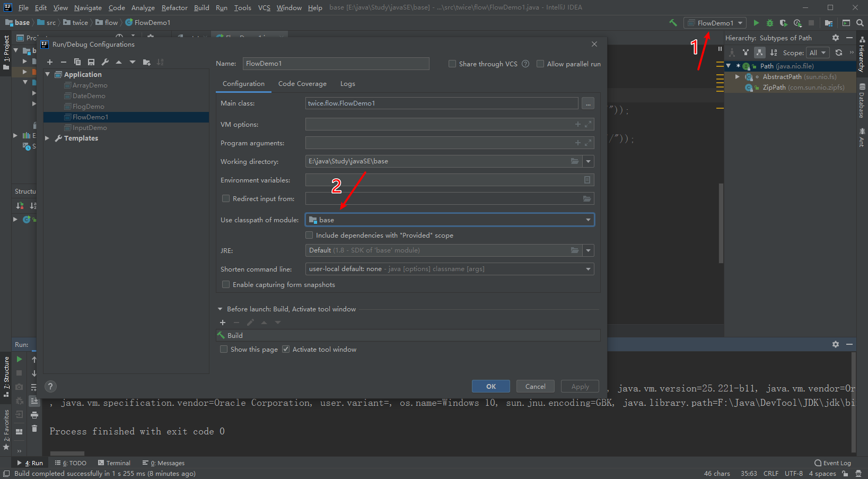Show Hierarchy panel settings gear
This screenshot has height=479, width=868.
(836, 38)
